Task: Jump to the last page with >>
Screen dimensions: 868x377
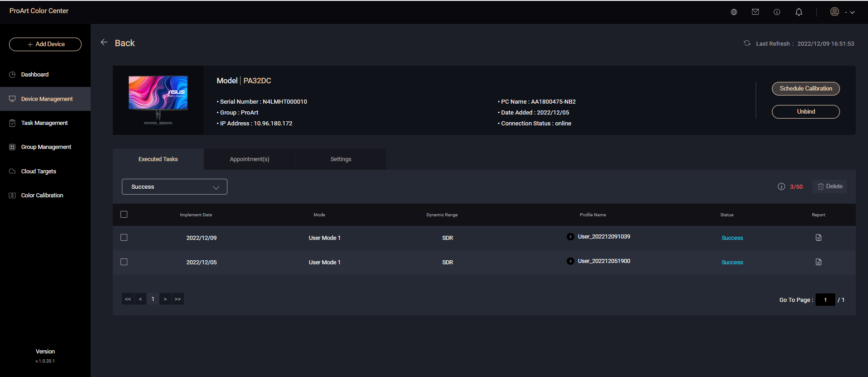Action: point(178,299)
